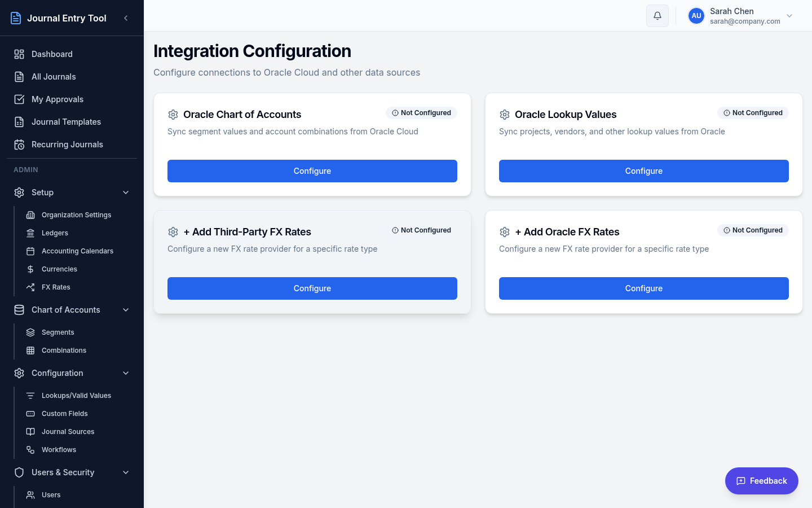Configure Oracle Lookup Values

point(643,170)
